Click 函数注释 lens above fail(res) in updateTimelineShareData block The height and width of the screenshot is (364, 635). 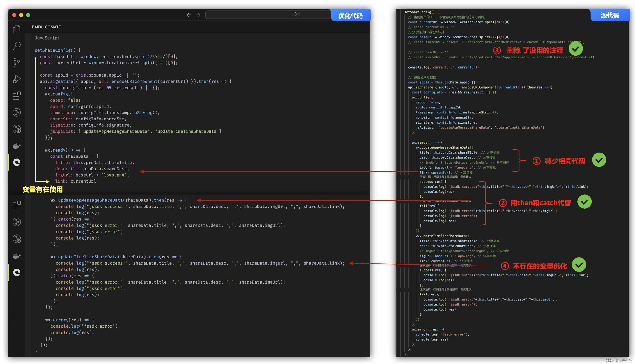425,289
